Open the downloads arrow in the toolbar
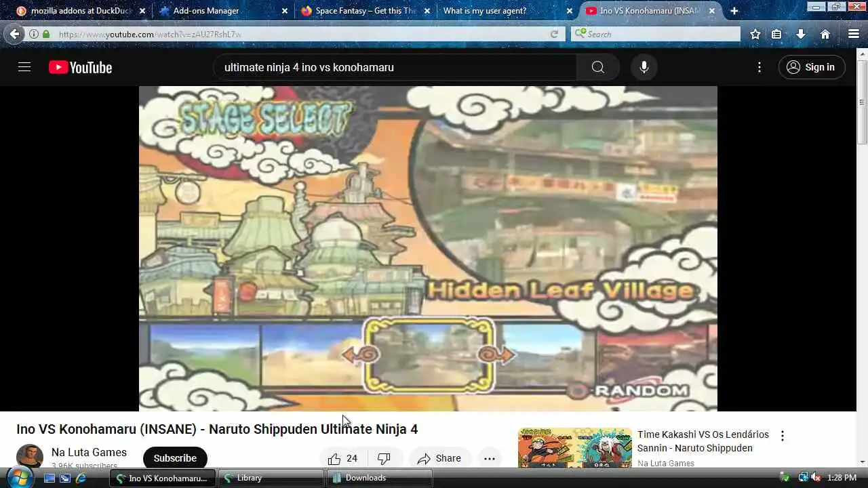The height and width of the screenshot is (488, 868). click(x=801, y=34)
